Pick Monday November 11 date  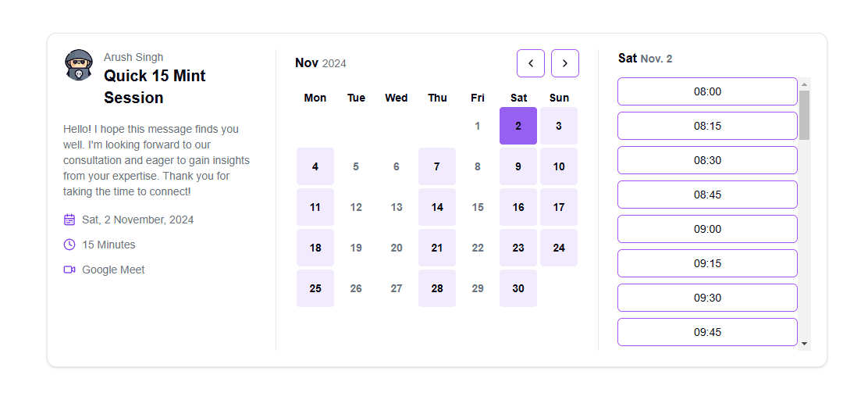315,207
